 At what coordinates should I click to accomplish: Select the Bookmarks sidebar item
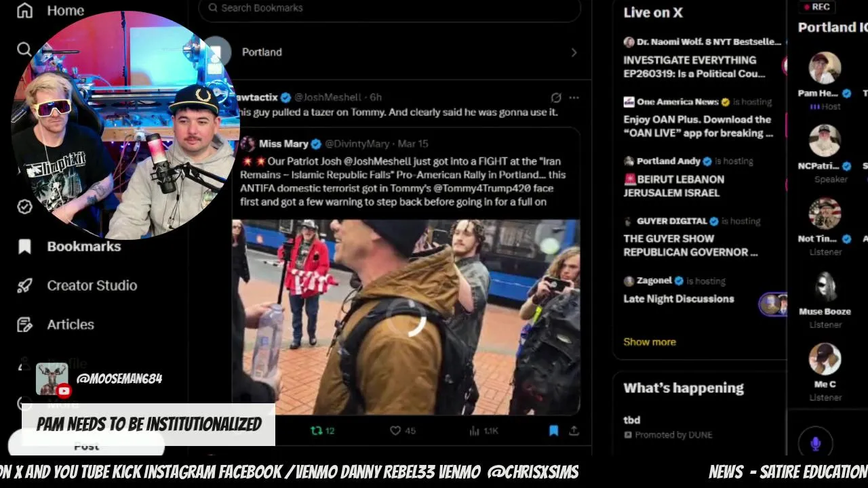click(69, 246)
